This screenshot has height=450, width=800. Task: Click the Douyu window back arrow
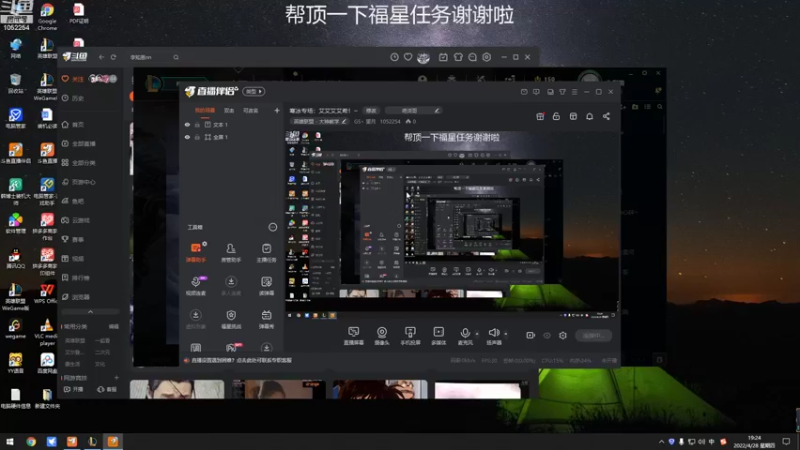coord(101,57)
